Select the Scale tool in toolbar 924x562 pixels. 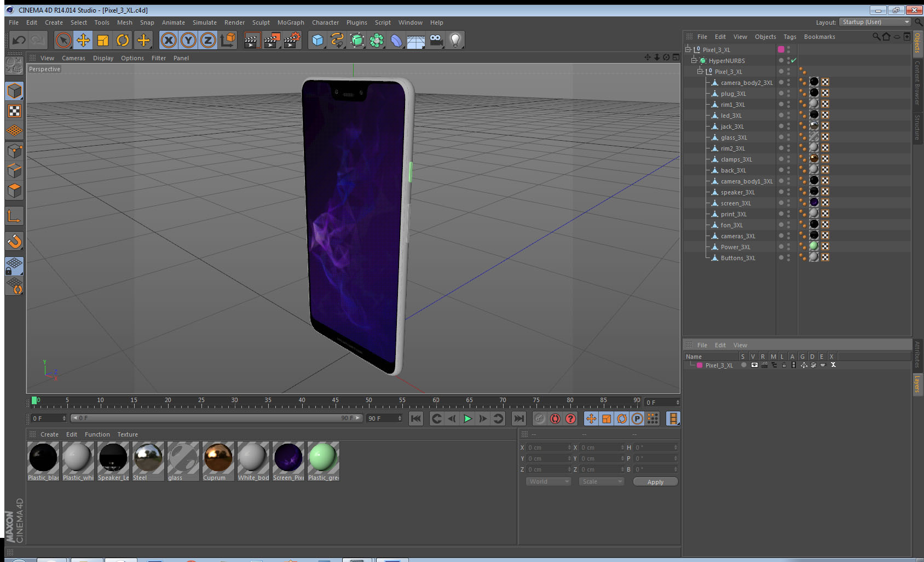coord(103,40)
